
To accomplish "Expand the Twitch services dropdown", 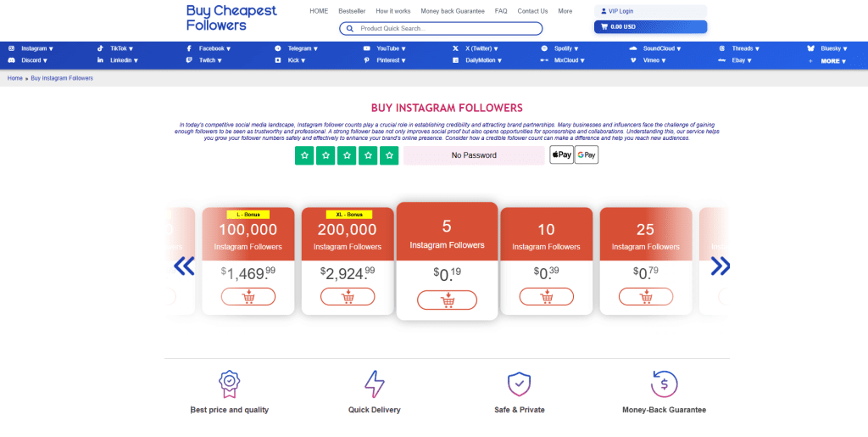I will point(210,60).
